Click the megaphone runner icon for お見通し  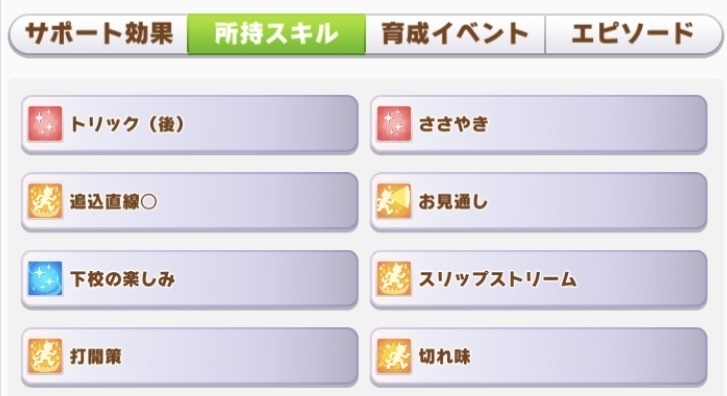[394, 201]
